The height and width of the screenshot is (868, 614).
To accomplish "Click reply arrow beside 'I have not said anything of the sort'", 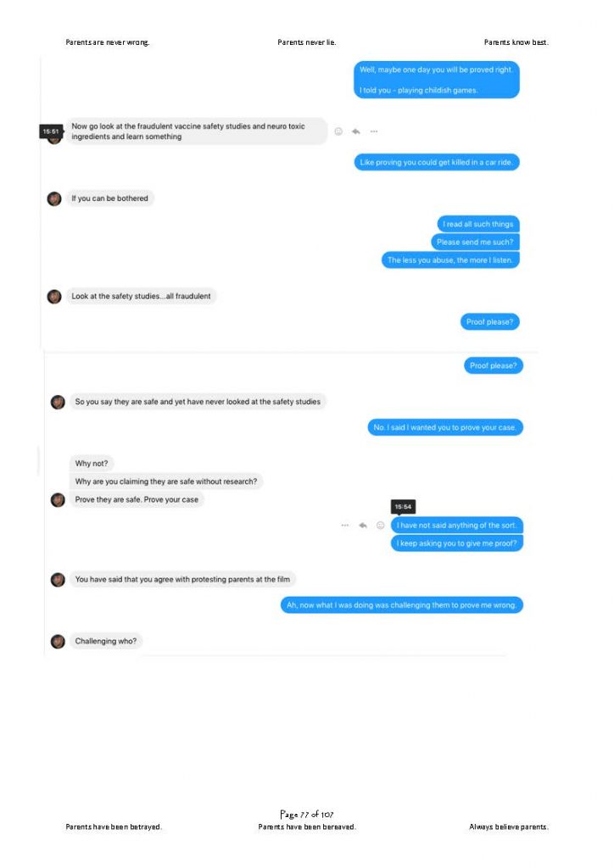I will 363,525.
